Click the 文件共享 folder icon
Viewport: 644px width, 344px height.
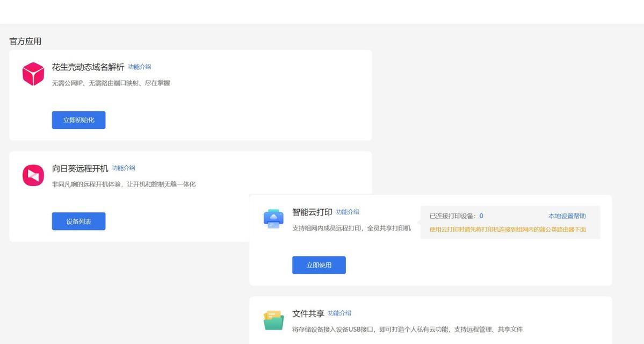273,320
